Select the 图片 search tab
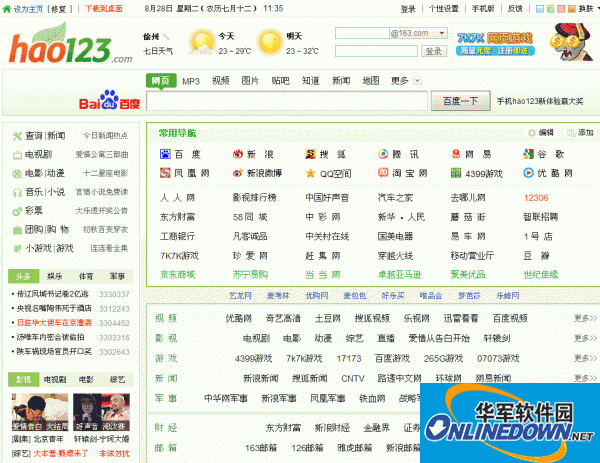Image resolution: width=600 pixels, height=463 pixels. pos(250,81)
